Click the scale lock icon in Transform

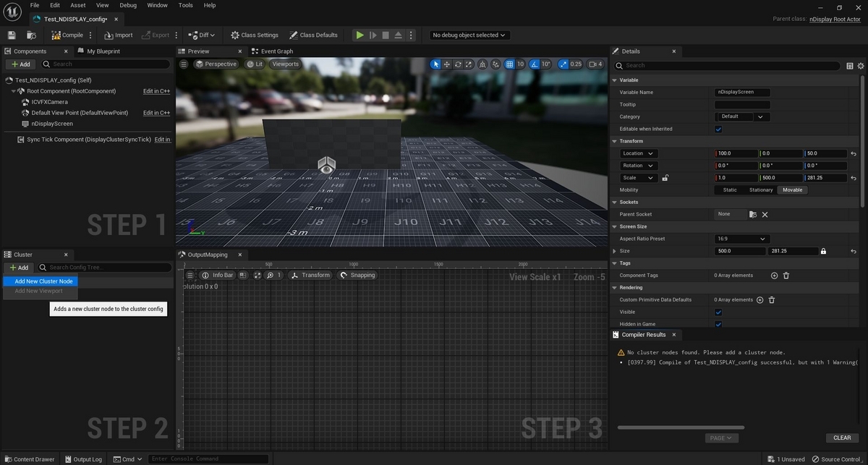[x=665, y=178]
